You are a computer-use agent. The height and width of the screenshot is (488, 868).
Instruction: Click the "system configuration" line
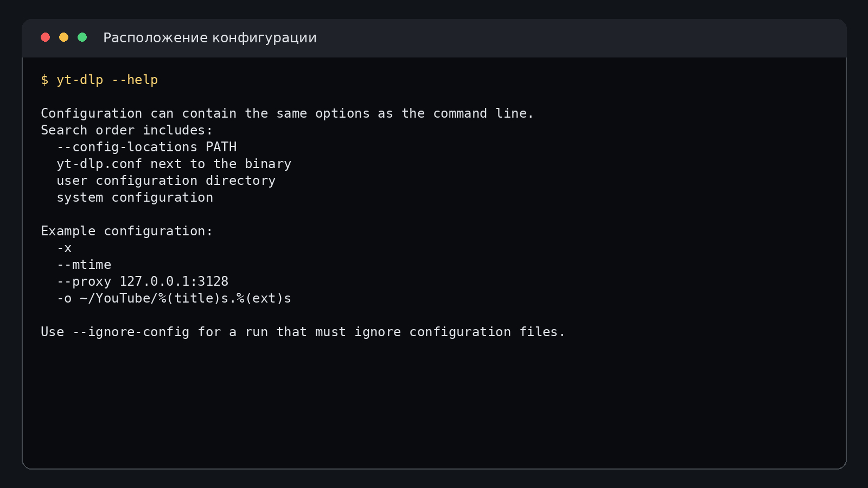click(x=135, y=197)
